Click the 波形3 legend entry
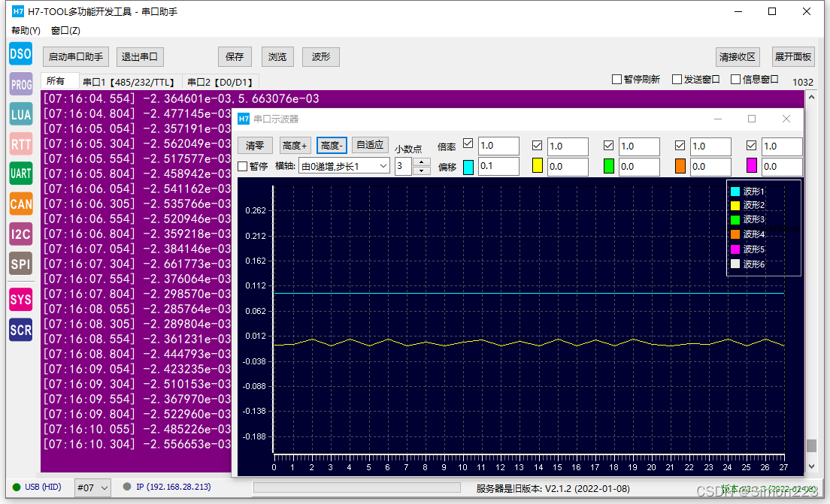Viewport: 830px width, 504px height. click(x=747, y=219)
